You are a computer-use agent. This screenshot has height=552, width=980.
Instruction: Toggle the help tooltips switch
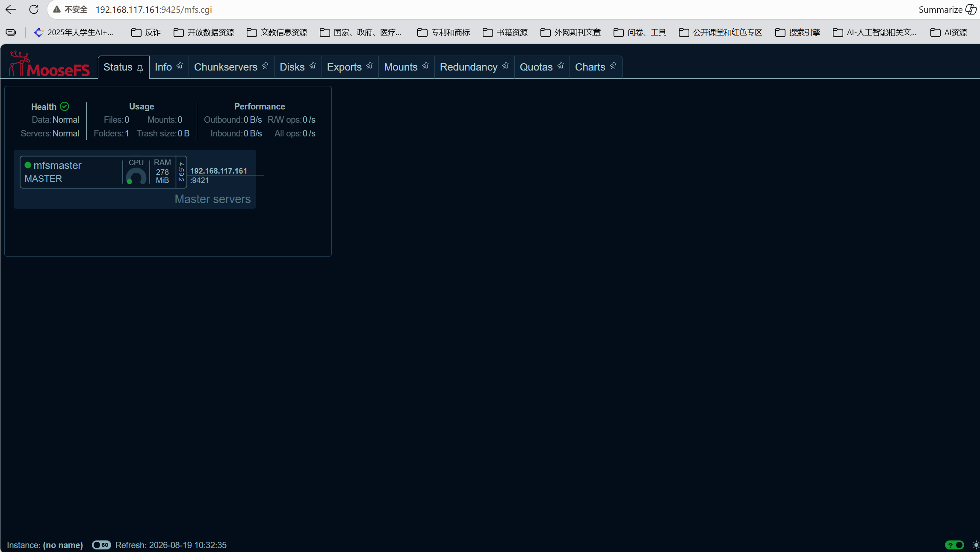tap(954, 545)
